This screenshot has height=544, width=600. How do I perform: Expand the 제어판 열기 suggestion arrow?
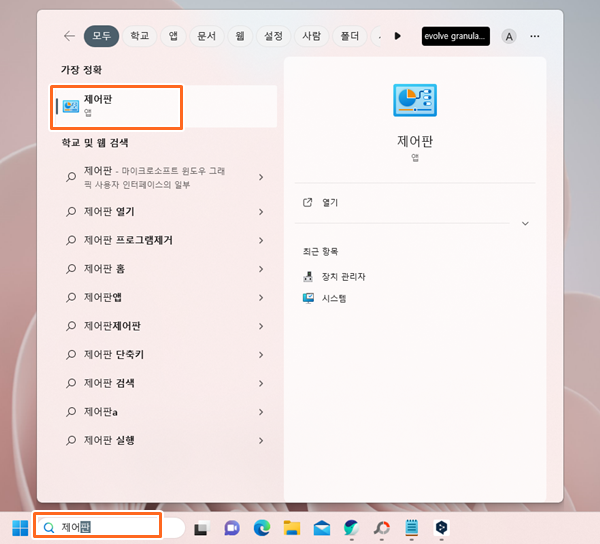(x=261, y=212)
